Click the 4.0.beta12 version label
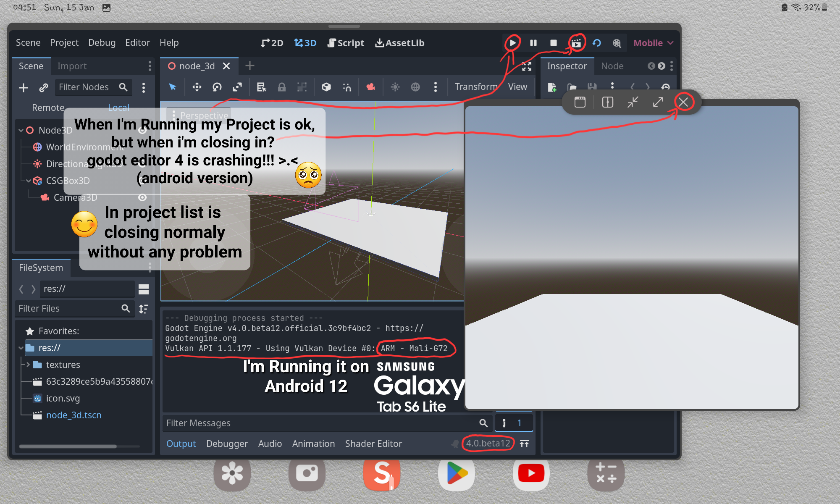The height and width of the screenshot is (504, 840). pyautogui.click(x=488, y=443)
